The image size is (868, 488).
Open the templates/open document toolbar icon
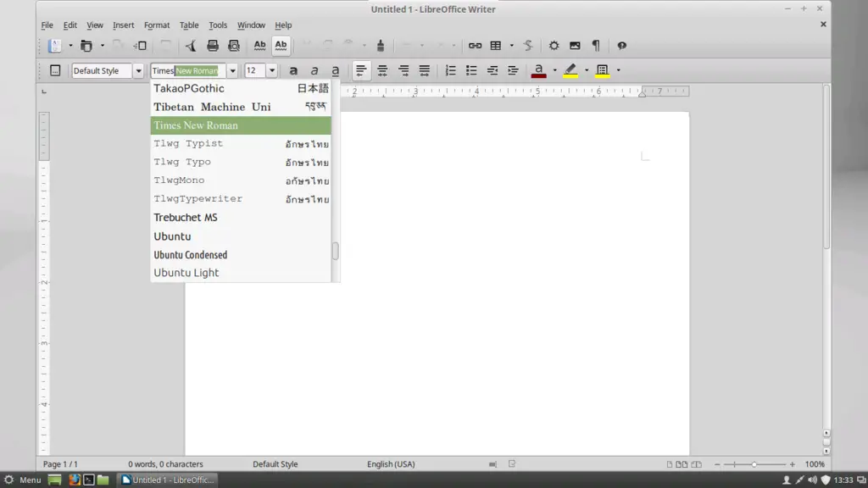tap(86, 46)
